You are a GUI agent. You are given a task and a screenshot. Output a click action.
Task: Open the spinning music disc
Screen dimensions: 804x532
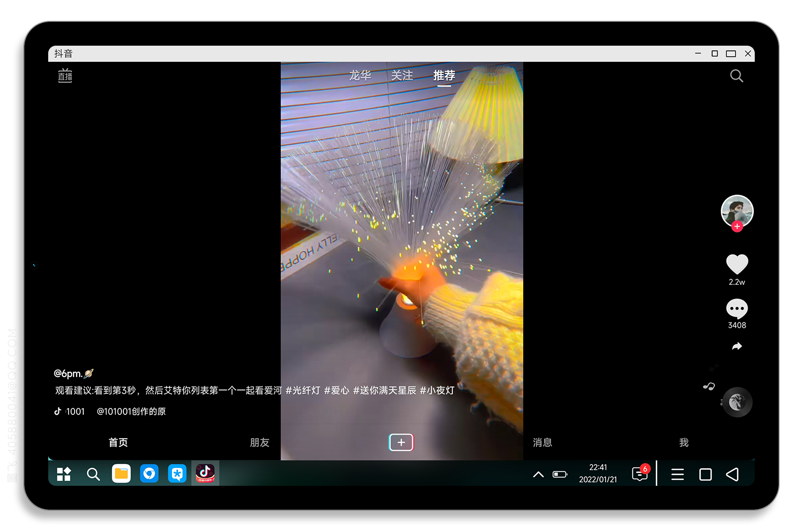pyautogui.click(x=737, y=403)
